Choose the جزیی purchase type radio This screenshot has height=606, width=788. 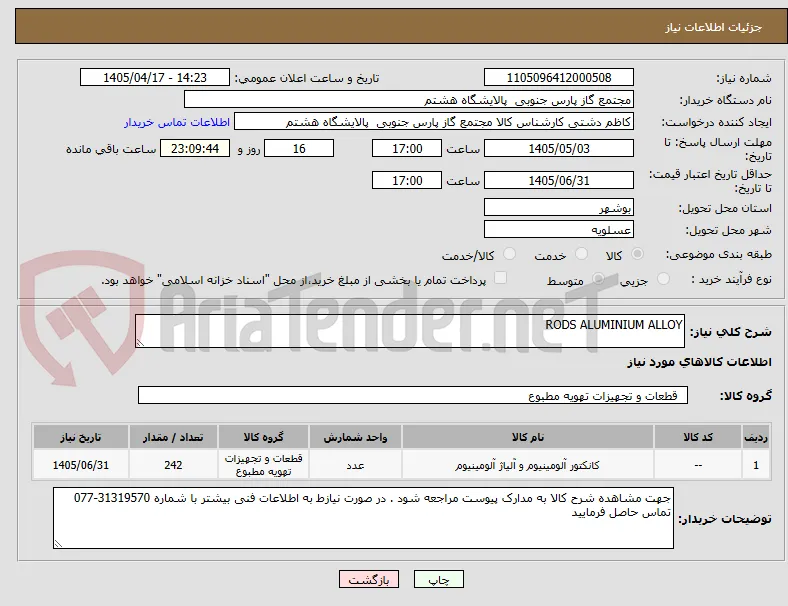click(x=663, y=279)
